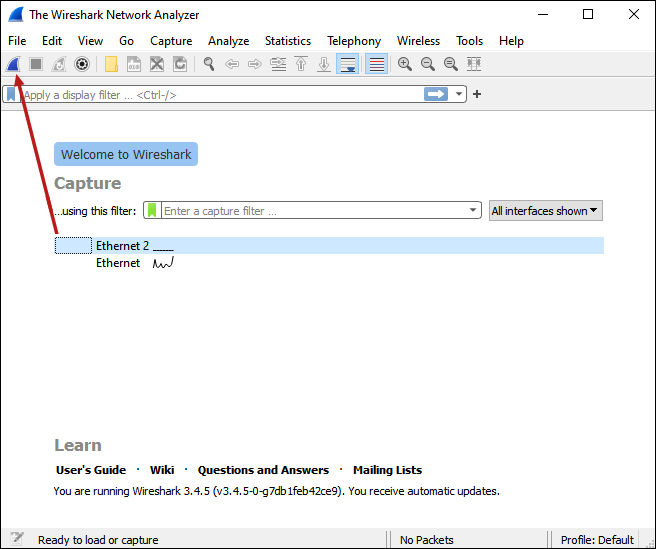
Task: Open the View menu
Action: click(90, 41)
